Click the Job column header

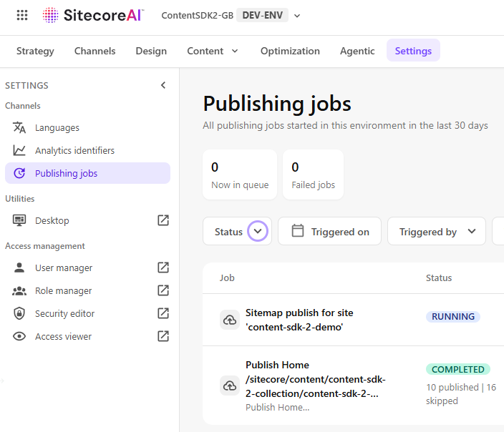[x=227, y=278]
